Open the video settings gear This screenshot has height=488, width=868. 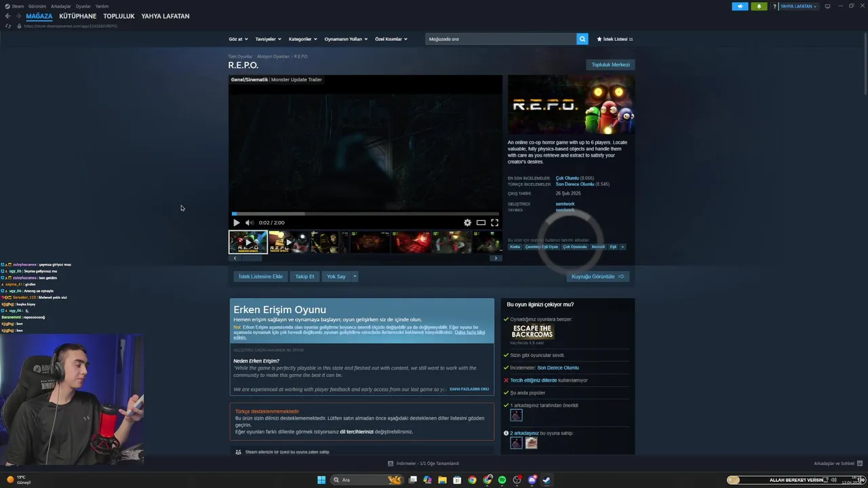coord(467,222)
